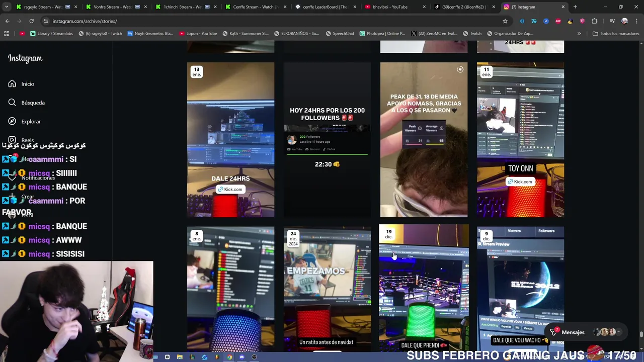The image size is (644, 362).
Task: Open browser extensions puzzle icon
Action: [594, 21]
